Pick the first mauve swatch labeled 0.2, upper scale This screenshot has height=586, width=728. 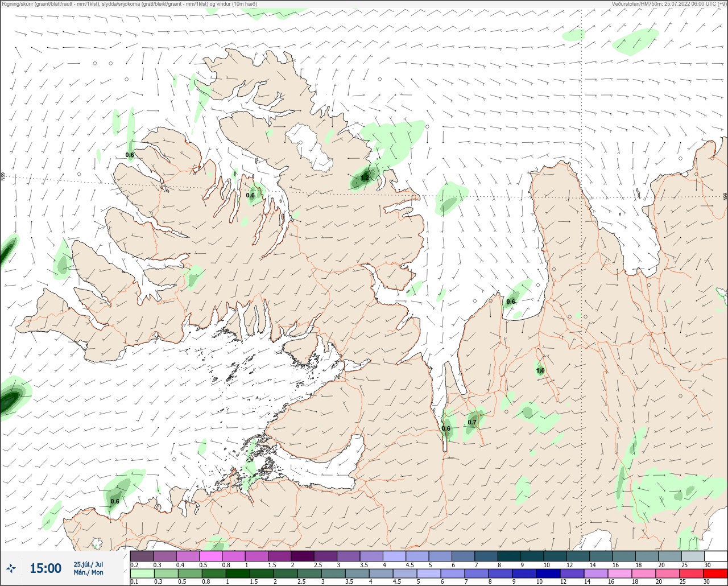[x=142, y=556]
